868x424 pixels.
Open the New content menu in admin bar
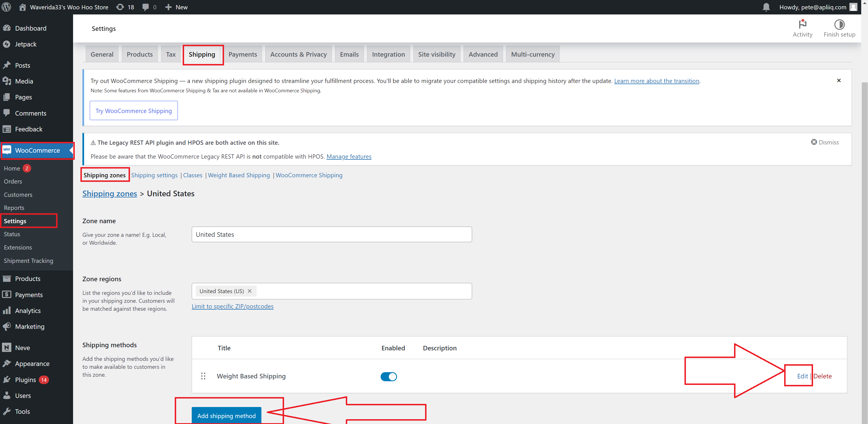pos(176,7)
